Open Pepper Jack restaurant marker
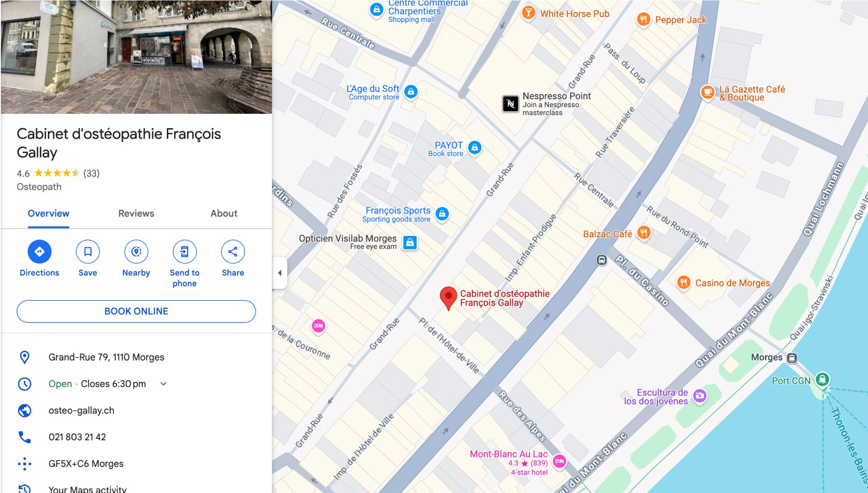Viewport: 868px width, 493px height. (x=643, y=19)
